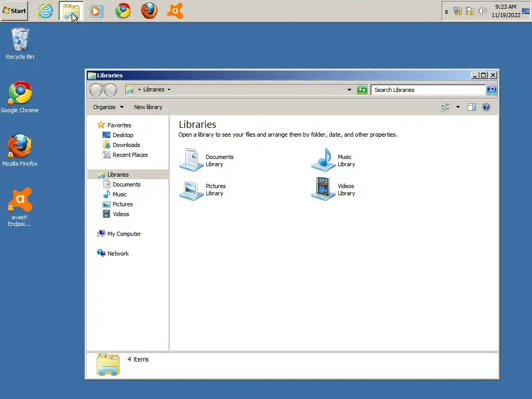Select the Google Chrome desktop shortcut
This screenshot has width=532, height=399.
(20, 97)
